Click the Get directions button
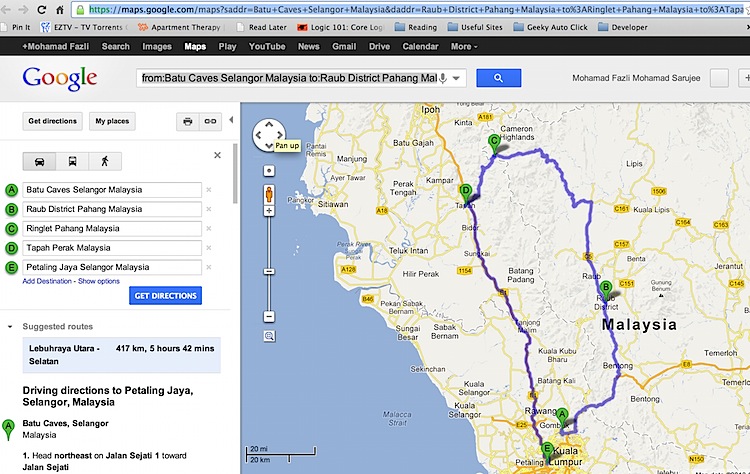The height and width of the screenshot is (474, 750). point(53,121)
